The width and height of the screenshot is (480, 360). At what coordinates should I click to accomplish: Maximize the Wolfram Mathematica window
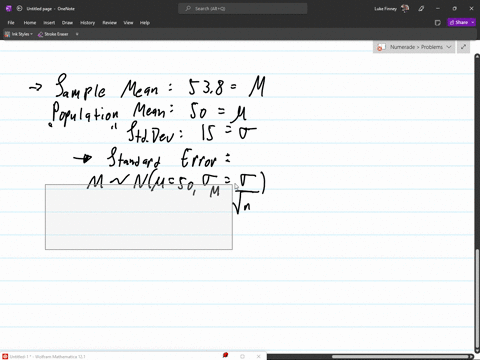[242, 356]
